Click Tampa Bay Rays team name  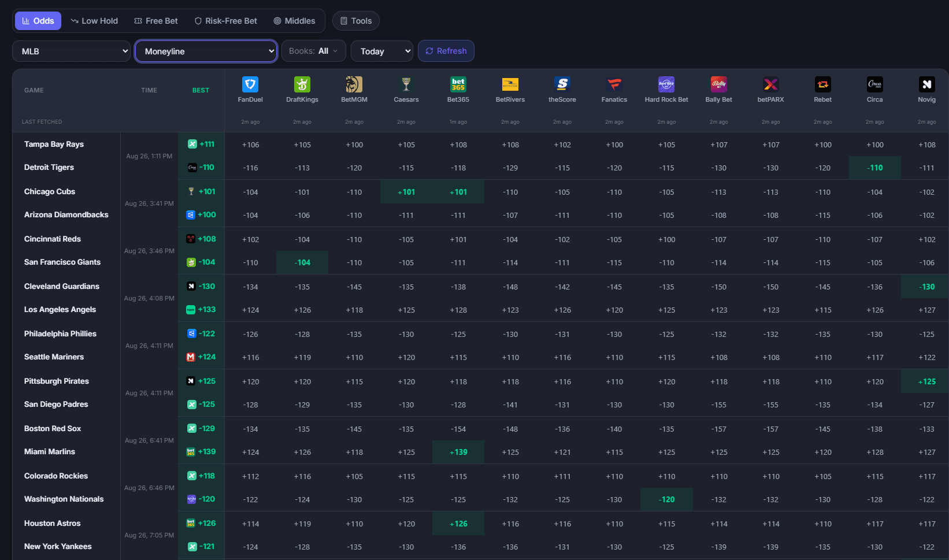[x=54, y=144]
